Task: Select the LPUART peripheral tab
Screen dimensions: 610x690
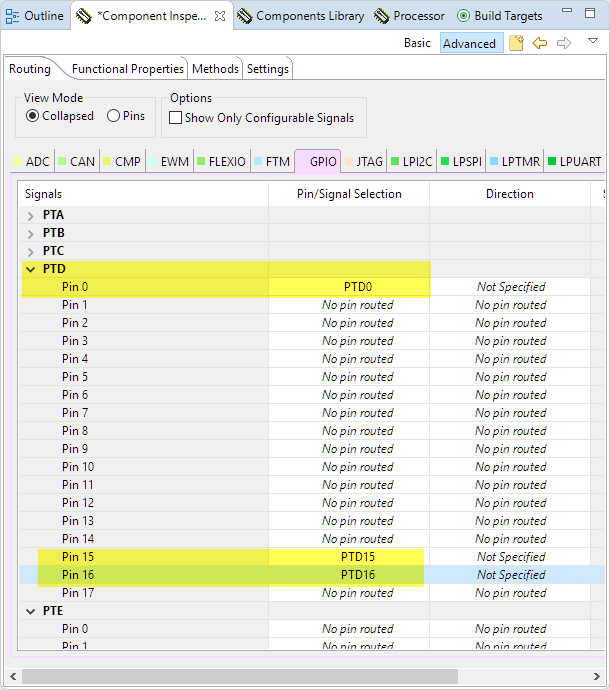Action: tap(575, 161)
